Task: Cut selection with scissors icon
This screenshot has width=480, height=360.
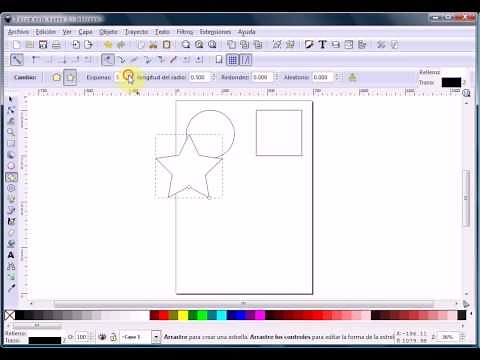Action: (x=153, y=44)
